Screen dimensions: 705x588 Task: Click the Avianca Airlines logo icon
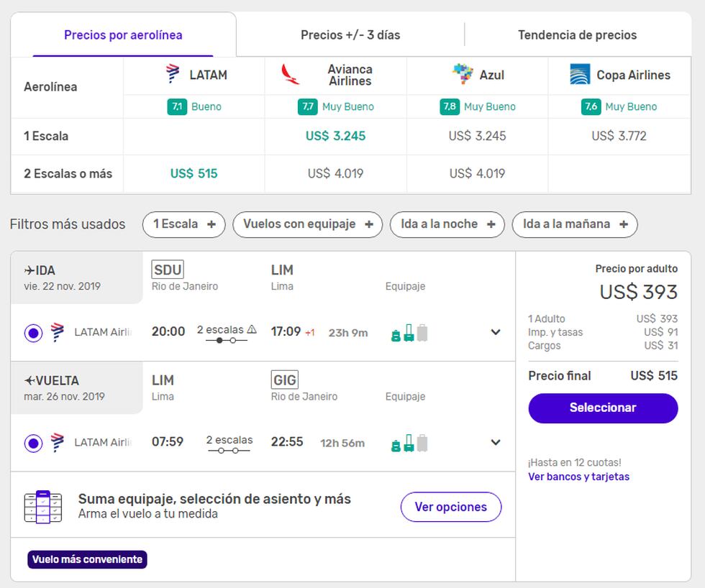[291, 74]
